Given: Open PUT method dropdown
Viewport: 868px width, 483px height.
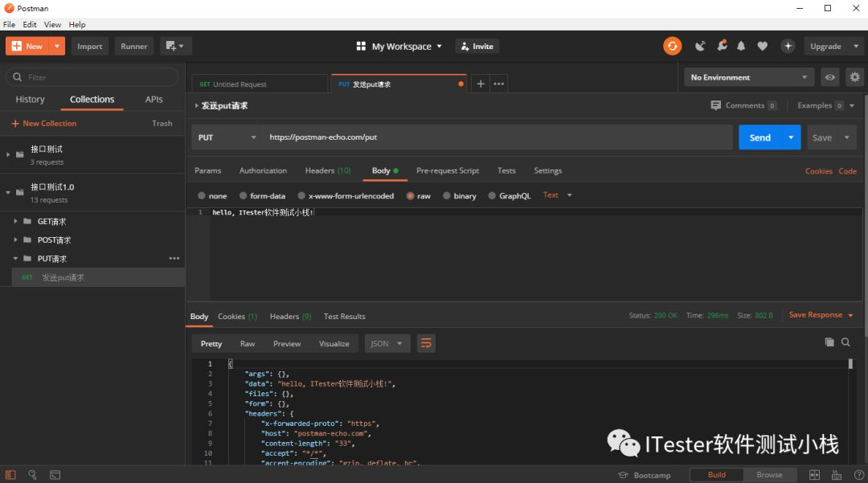Looking at the screenshot, I should coord(227,137).
